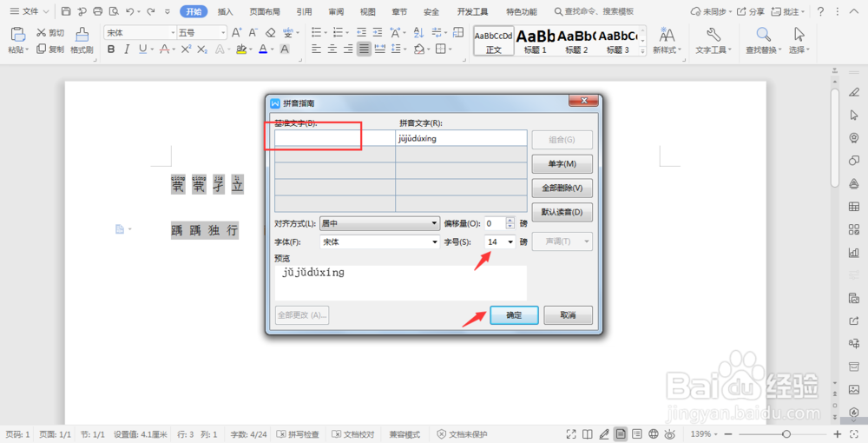Click the zoom slider handle in status bar
The width and height of the screenshot is (868, 443).
[786, 434]
